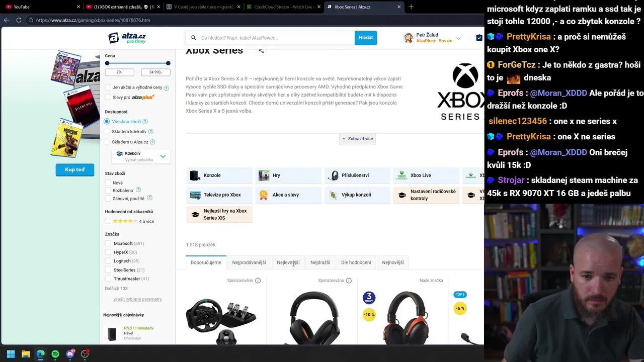Open a new browser tab
This screenshot has height=362, width=644.
tap(411, 7)
